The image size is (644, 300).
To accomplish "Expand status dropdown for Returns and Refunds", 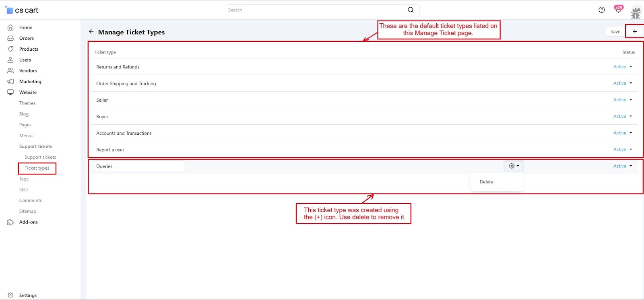I will (x=622, y=67).
